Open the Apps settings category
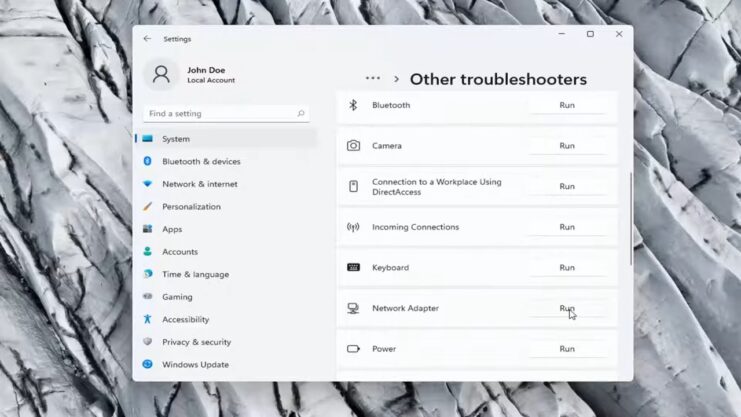This screenshot has width=741, height=417. (226, 229)
